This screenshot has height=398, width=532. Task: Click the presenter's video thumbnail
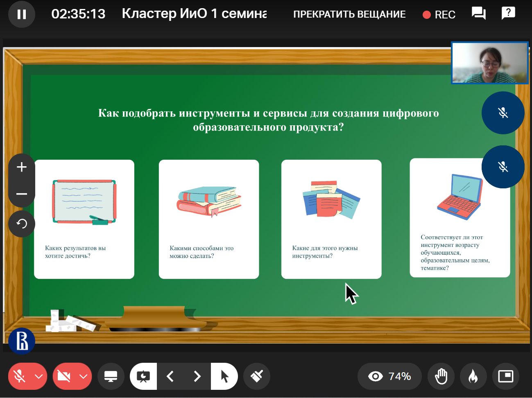(x=490, y=63)
